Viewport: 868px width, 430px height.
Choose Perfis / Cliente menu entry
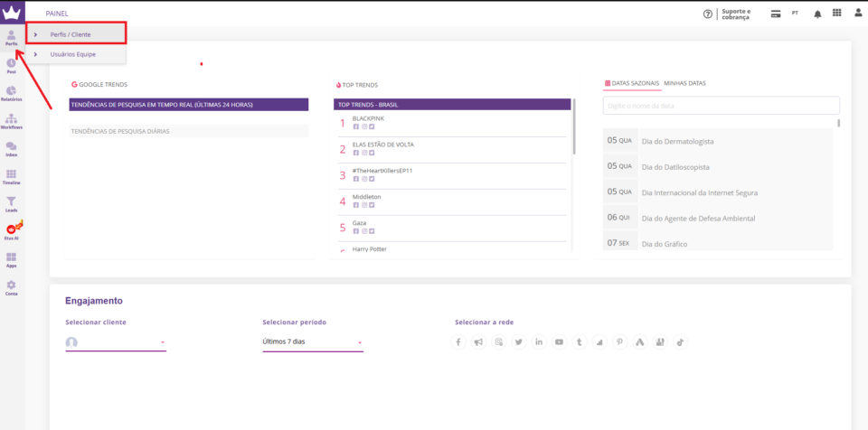[76, 34]
